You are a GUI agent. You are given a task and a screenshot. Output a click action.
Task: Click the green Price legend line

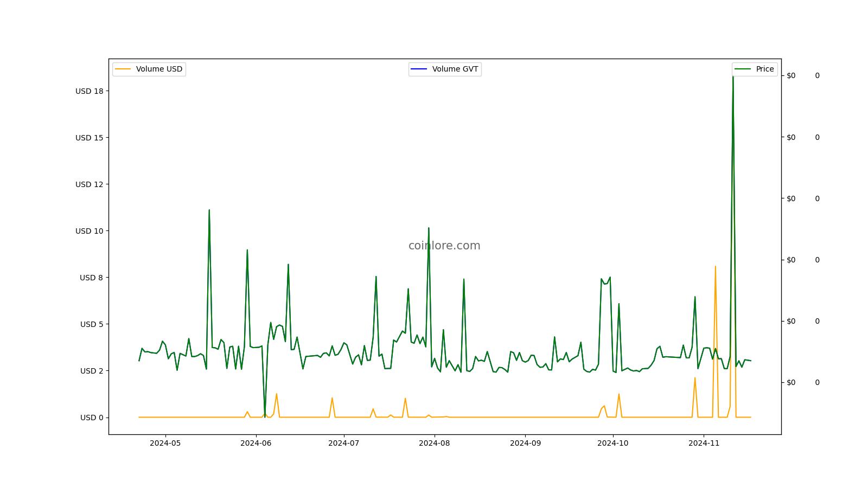coord(743,69)
